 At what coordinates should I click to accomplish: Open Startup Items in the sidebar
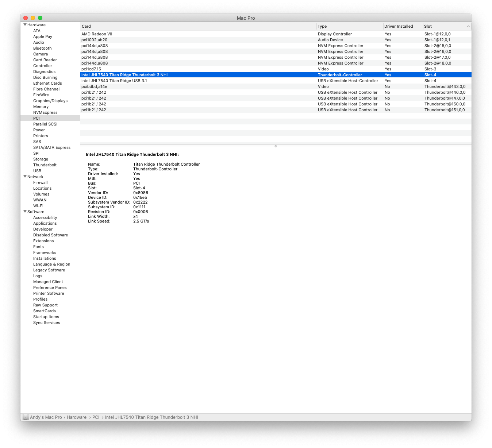pyautogui.click(x=46, y=317)
